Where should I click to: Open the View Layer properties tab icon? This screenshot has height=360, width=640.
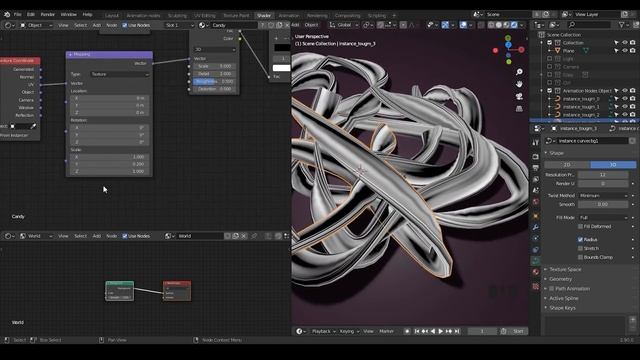pyautogui.click(x=536, y=179)
